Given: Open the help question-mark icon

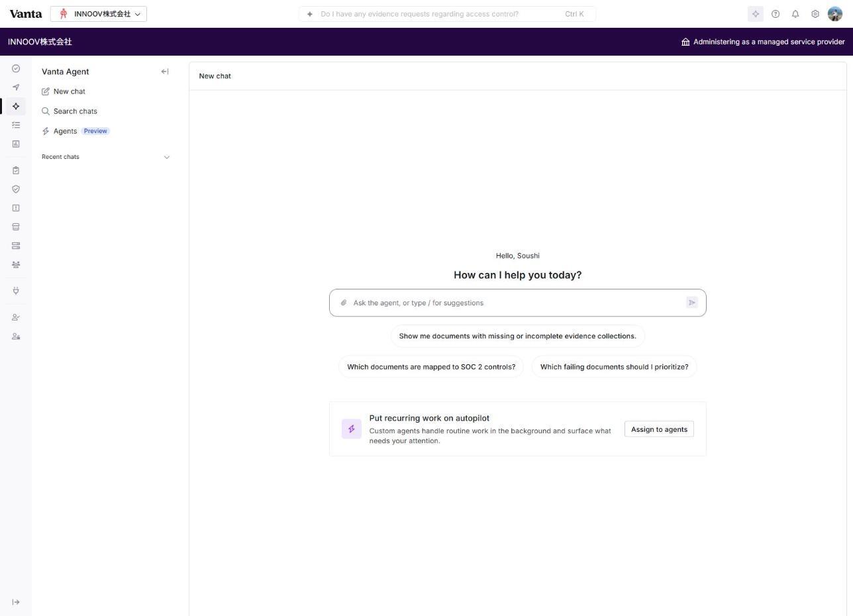Looking at the screenshot, I should 776,14.
